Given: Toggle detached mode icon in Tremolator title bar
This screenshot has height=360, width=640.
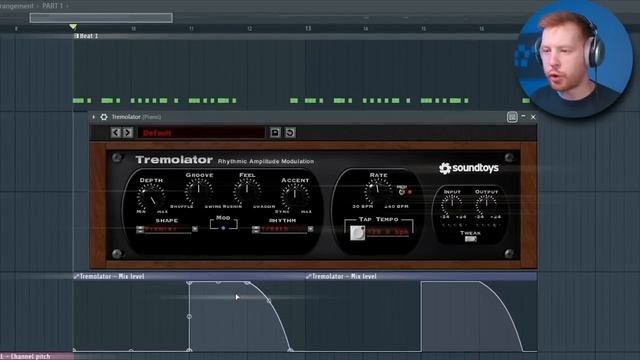Looking at the screenshot, I should pos(512,117).
